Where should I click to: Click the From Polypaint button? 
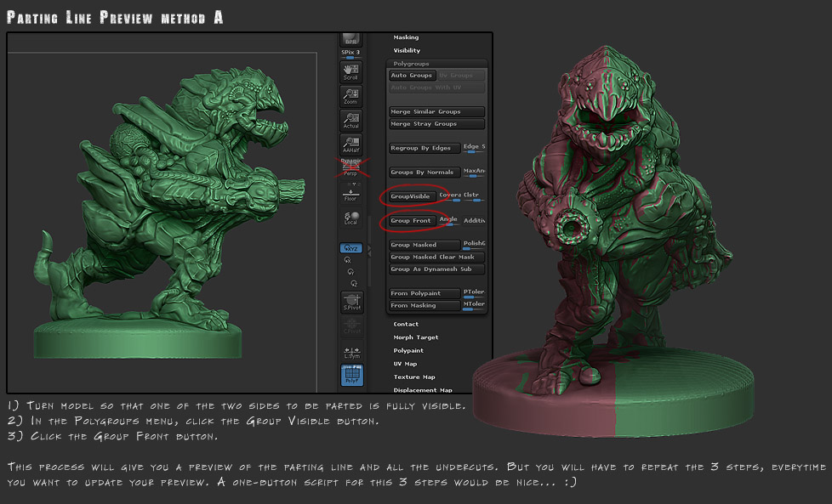tap(425, 293)
